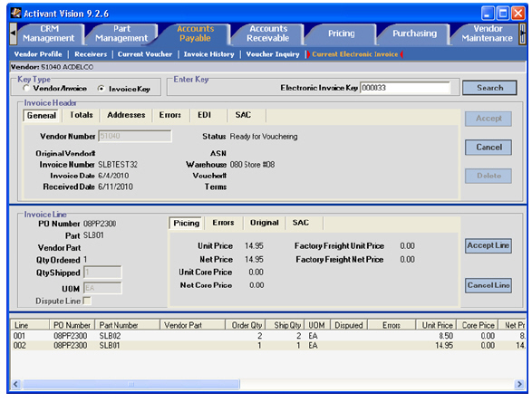Switch to the Invoice Line Pricing tab
The width and height of the screenshot is (532, 402).
click(187, 223)
